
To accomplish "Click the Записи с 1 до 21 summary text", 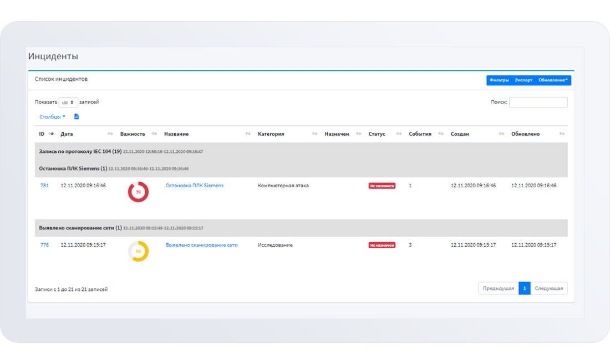I will pyautogui.click(x=71, y=289).
